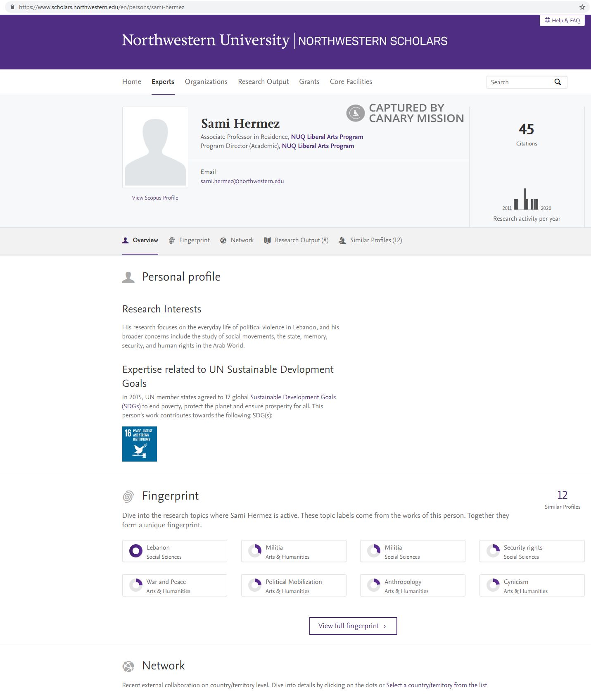Screen dimensions: 591x700
Task: Open Core Facilities menu item
Action: [x=351, y=82]
